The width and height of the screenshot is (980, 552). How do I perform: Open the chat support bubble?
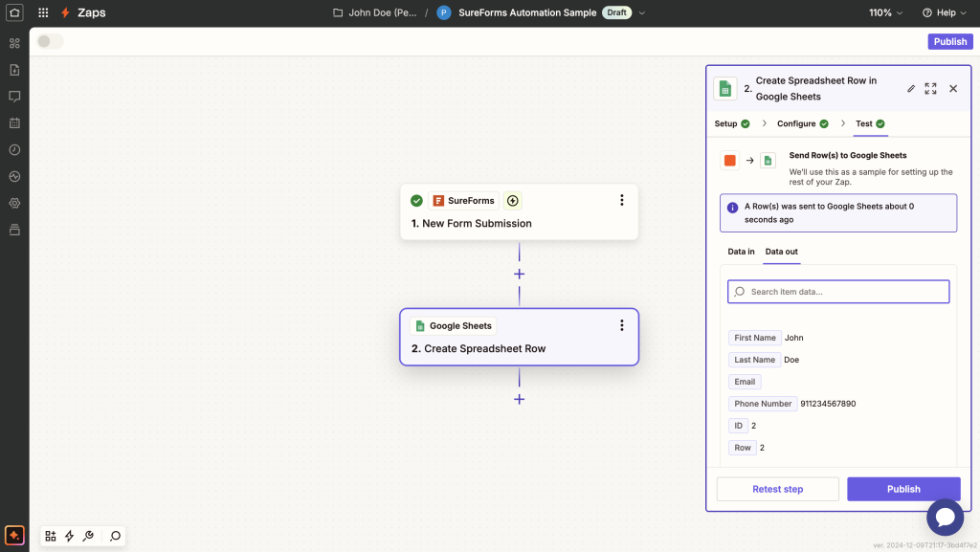(x=945, y=518)
